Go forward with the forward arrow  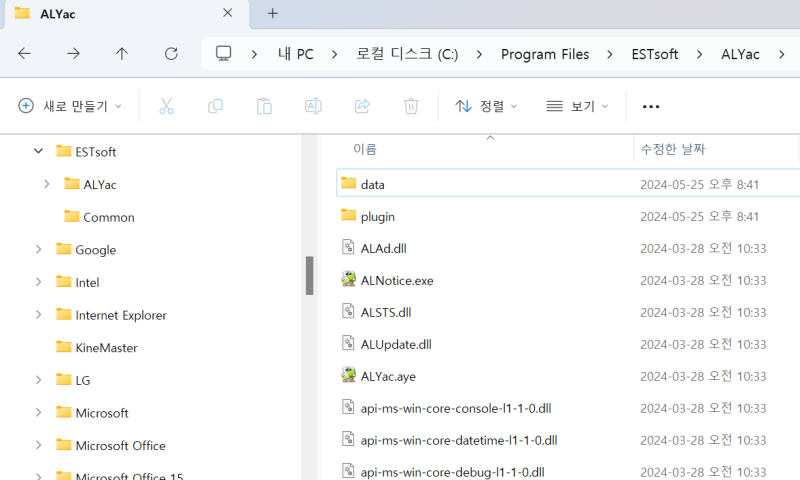(x=73, y=54)
